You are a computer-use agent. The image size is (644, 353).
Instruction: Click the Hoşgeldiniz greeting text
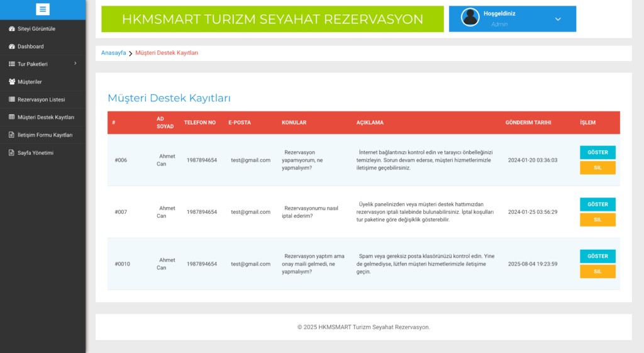pyautogui.click(x=499, y=14)
